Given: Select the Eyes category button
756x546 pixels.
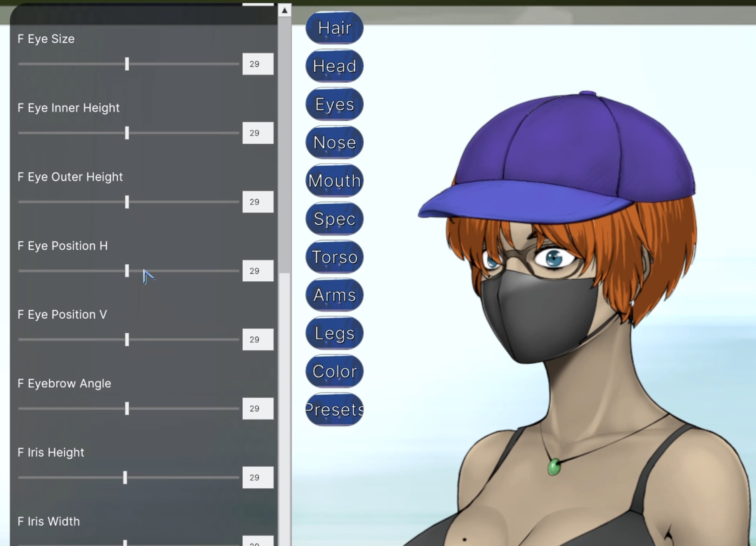Looking at the screenshot, I should pos(334,104).
